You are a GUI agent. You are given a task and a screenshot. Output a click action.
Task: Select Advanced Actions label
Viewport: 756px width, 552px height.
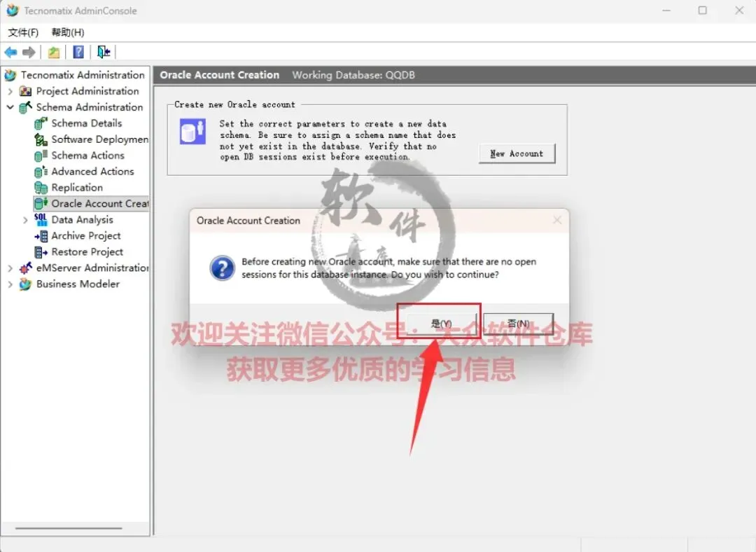92,172
